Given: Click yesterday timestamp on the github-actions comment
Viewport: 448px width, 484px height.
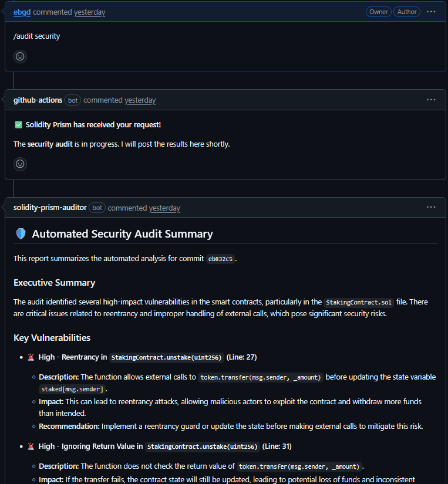Looking at the screenshot, I should [x=140, y=100].
